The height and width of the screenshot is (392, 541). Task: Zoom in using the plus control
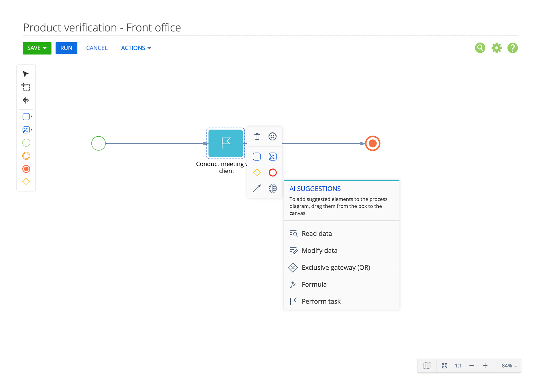[x=485, y=366]
